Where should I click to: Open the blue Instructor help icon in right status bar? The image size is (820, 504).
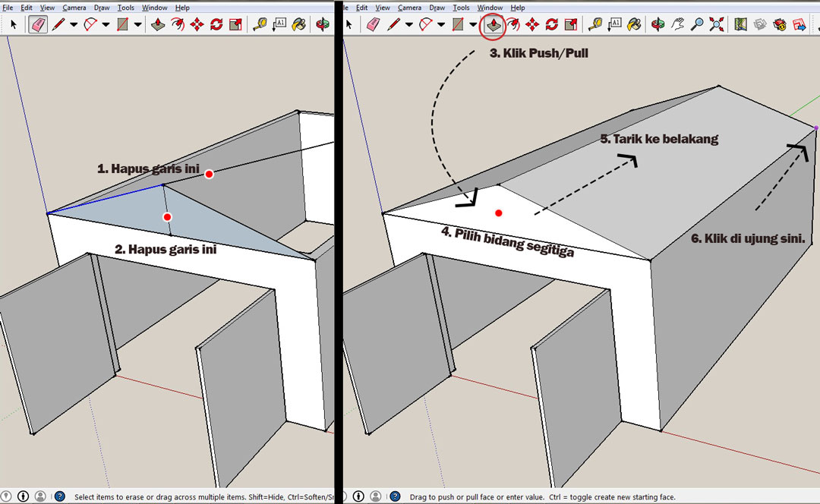pyautogui.click(x=396, y=496)
